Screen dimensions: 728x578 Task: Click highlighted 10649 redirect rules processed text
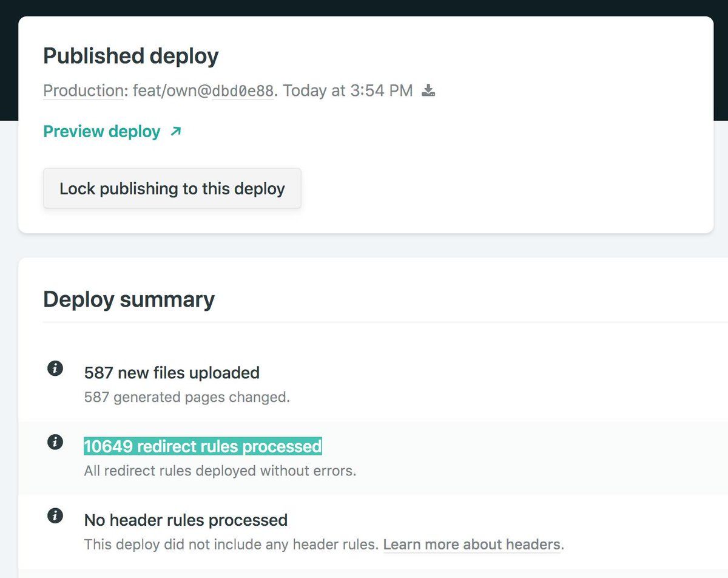(203, 446)
